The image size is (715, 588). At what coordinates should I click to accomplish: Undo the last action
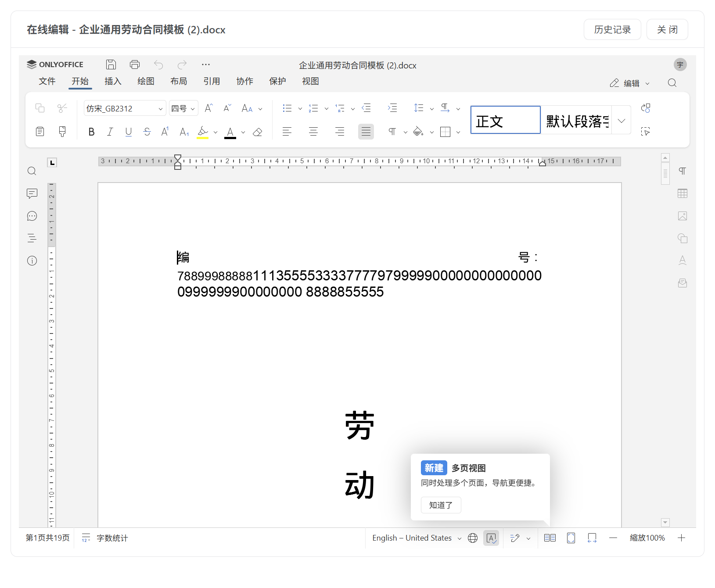click(x=158, y=65)
